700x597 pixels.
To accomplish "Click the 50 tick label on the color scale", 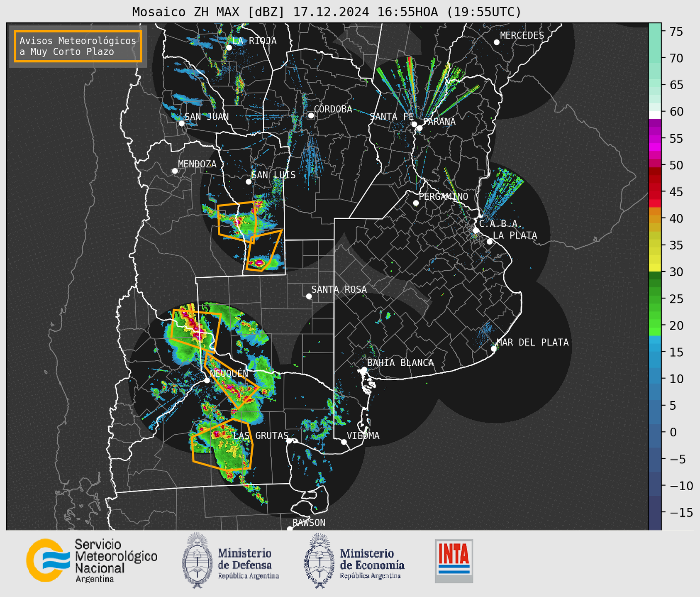I will (676, 165).
